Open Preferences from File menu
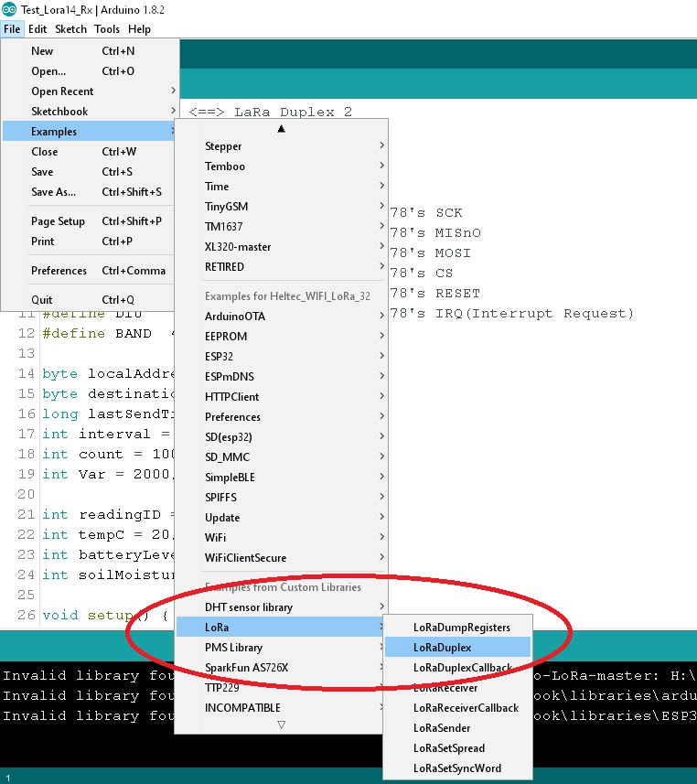 (90, 271)
